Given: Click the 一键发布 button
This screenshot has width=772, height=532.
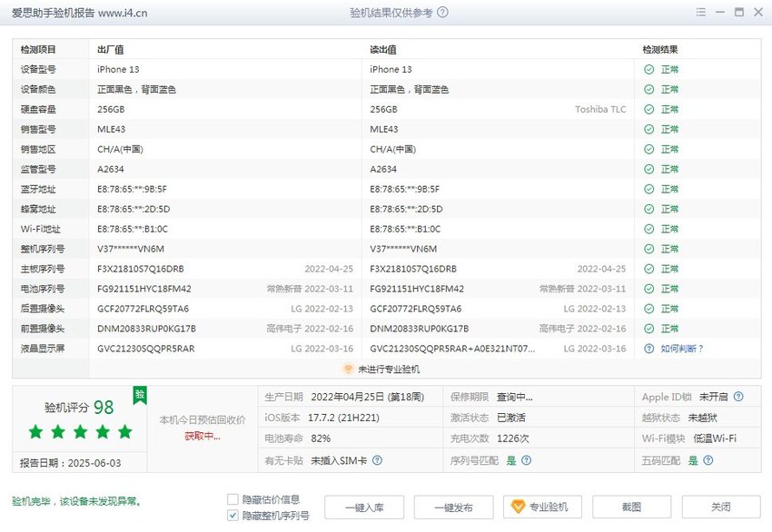Looking at the screenshot, I should click(x=453, y=507).
